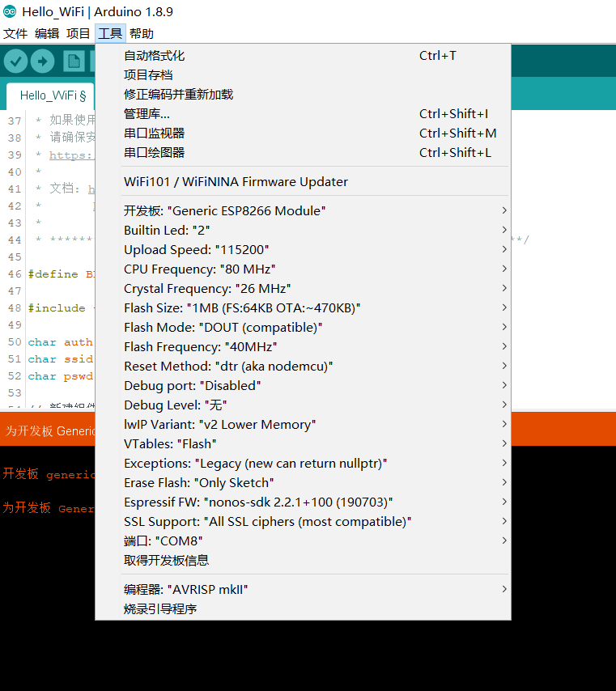Viewport: 616px width, 691px height.
Task: Choose 修正编码并重新加载 entry
Action: point(303,95)
